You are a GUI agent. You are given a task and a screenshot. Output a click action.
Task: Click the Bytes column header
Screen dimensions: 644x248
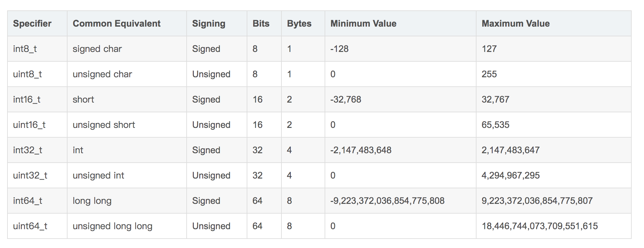click(x=299, y=24)
